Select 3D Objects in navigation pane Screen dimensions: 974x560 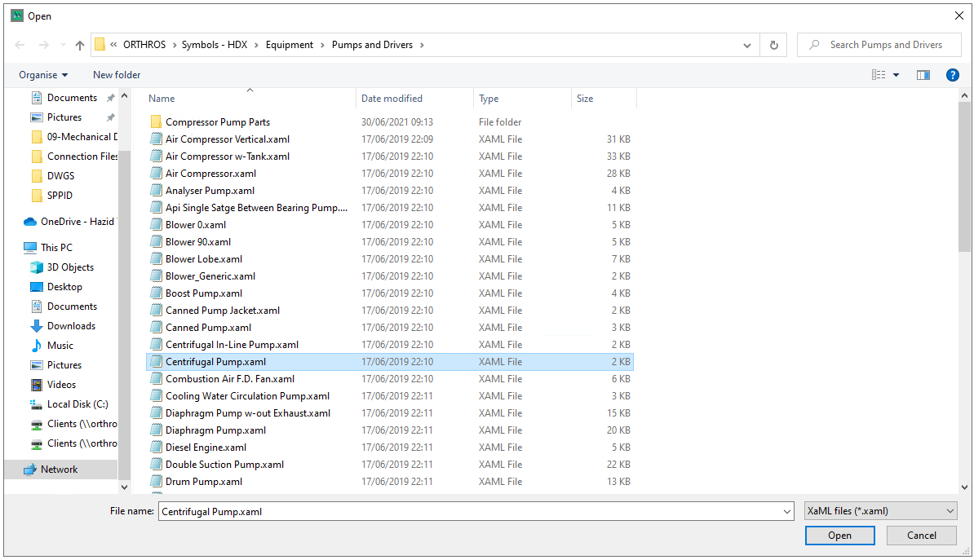[x=70, y=267]
